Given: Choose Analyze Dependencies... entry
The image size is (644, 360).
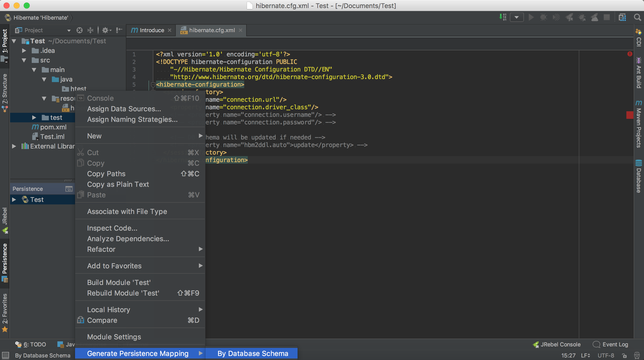Looking at the screenshot, I should pyautogui.click(x=140, y=239).
